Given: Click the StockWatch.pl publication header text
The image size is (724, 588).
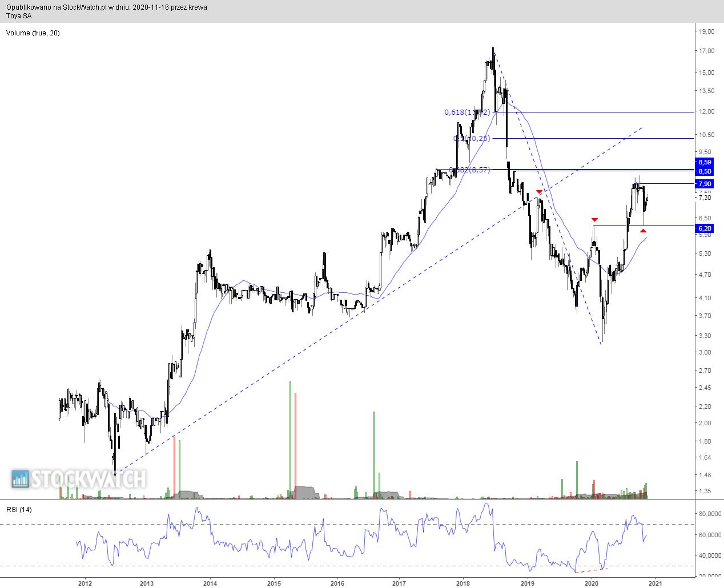Looking at the screenshot, I should coord(107,7).
